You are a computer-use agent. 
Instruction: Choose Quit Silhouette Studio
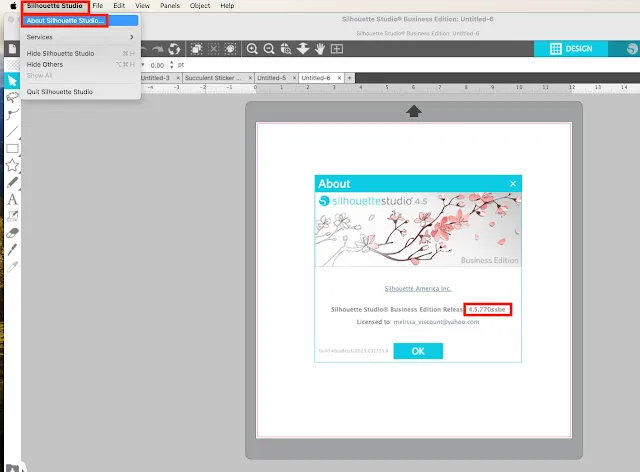(x=80, y=91)
